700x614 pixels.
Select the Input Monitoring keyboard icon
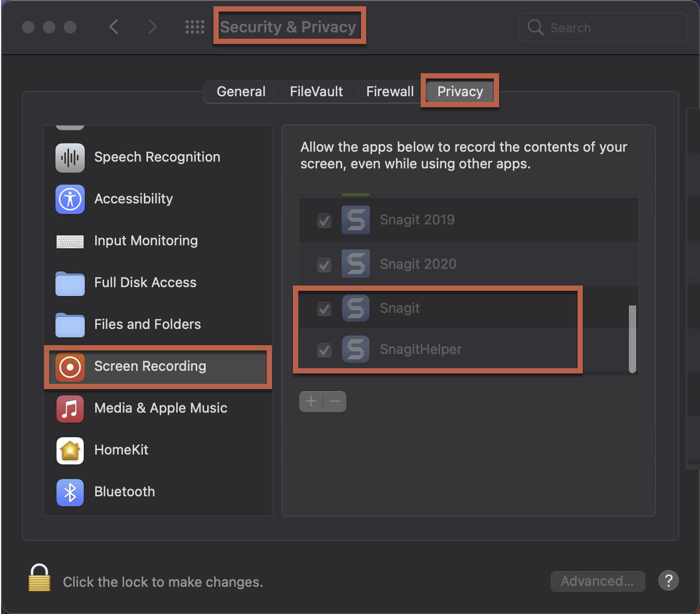70,241
